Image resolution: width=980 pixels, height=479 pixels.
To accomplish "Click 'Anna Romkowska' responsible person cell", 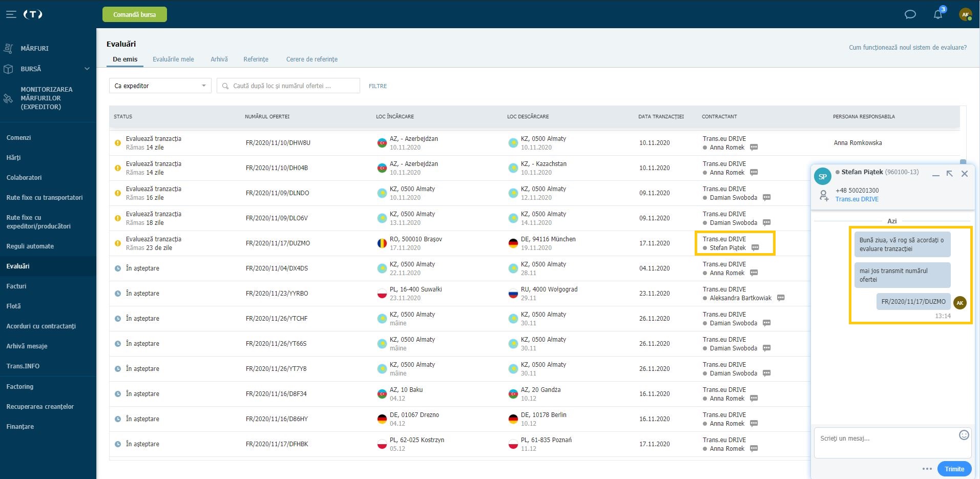I will click(x=858, y=143).
